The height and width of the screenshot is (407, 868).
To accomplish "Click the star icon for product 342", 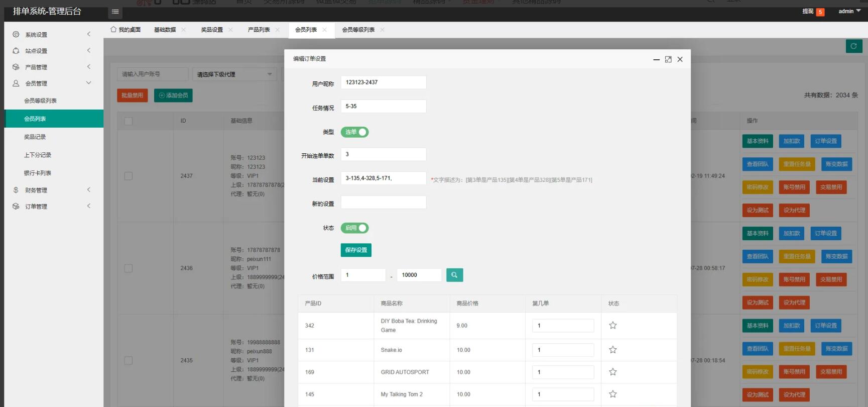I will [612, 326].
